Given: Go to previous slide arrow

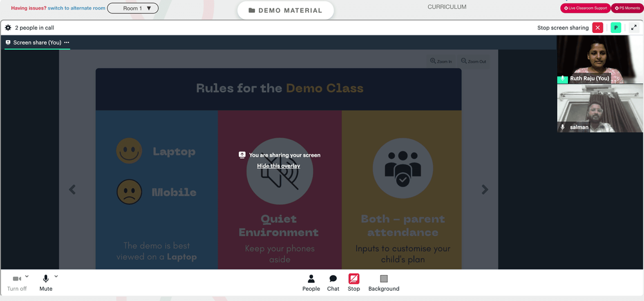Looking at the screenshot, I should (72, 189).
